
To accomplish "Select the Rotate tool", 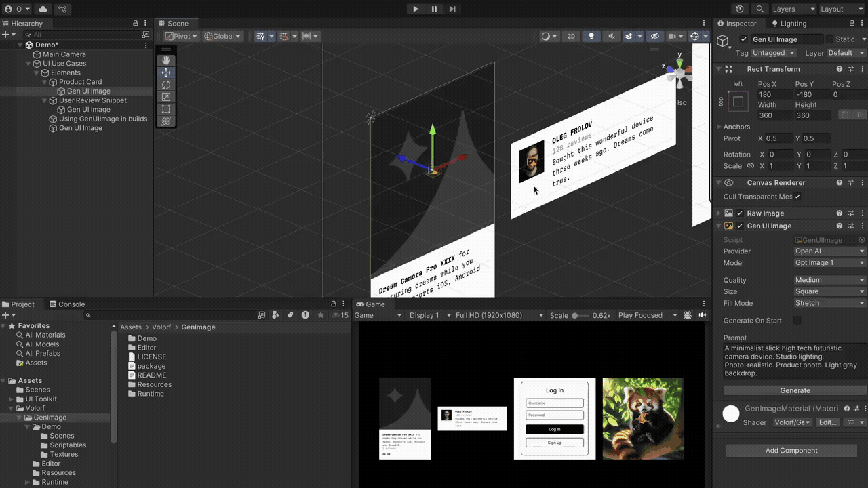I will tap(166, 85).
